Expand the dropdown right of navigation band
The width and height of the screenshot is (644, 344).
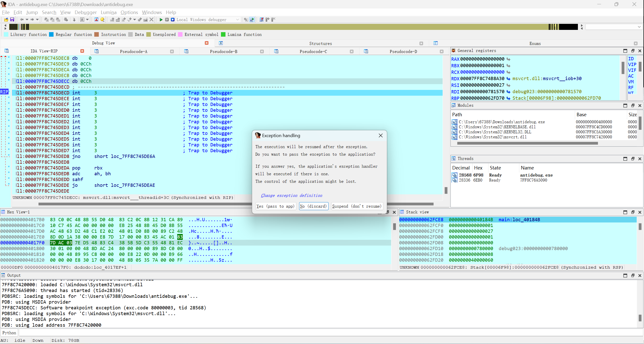[x=639, y=27]
